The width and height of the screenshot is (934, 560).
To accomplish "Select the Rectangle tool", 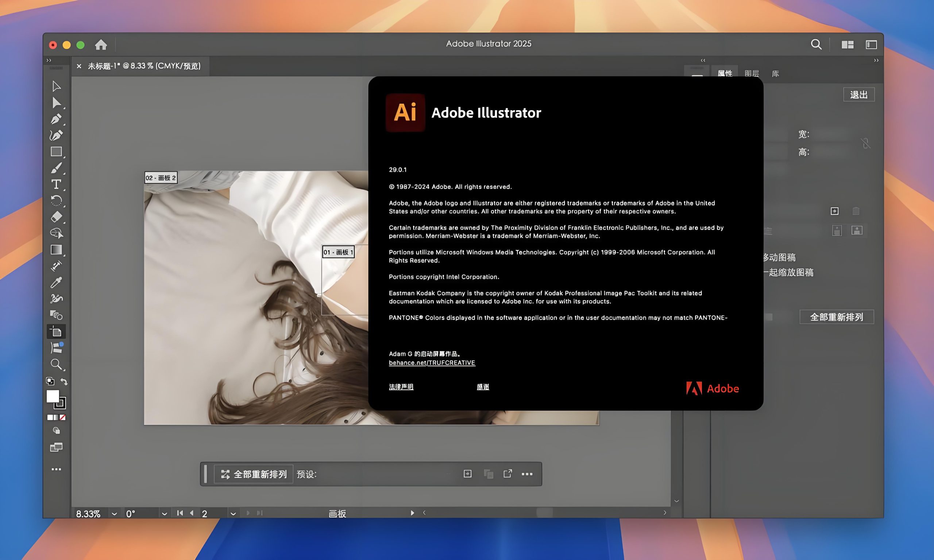I will point(57,151).
